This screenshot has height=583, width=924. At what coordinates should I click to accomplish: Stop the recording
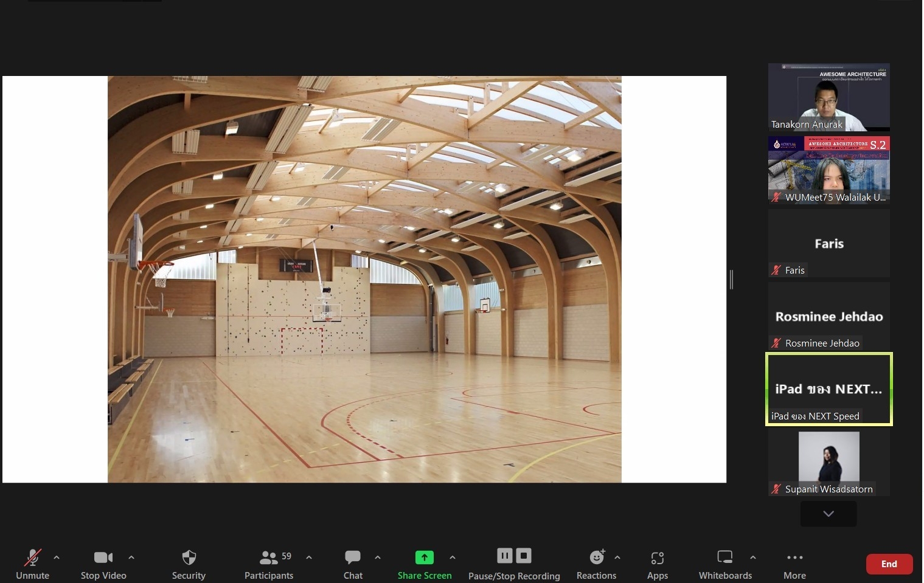pyautogui.click(x=524, y=556)
